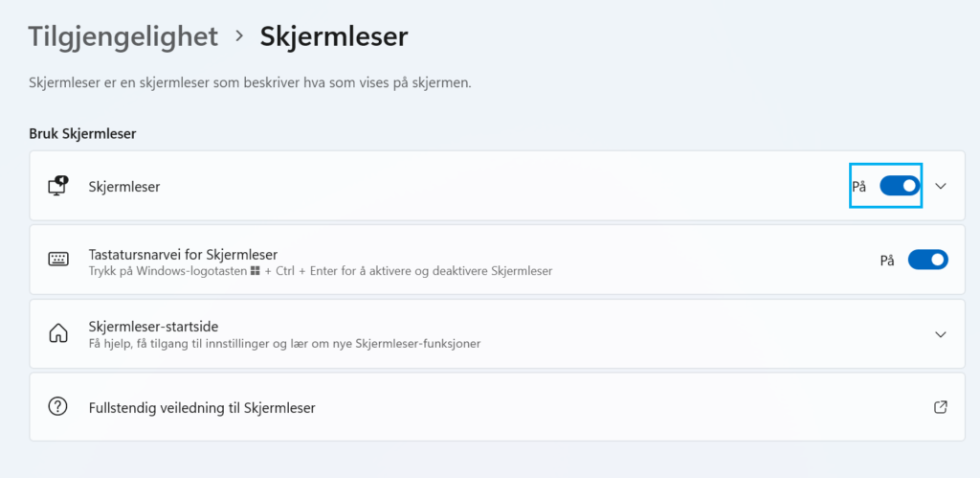980x478 pixels.
Task: Go back to Tilgjengelighet via breadcrumb
Action: pos(123,37)
